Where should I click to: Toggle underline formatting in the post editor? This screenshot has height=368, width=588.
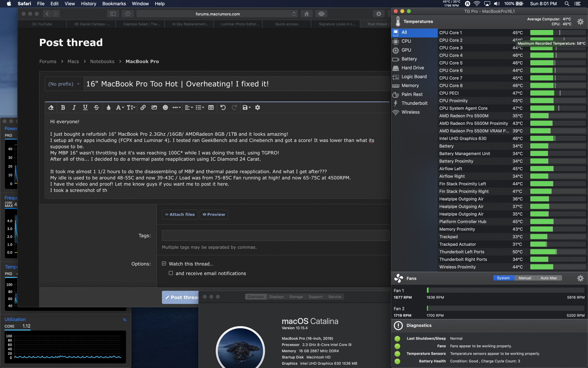click(85, 107)
